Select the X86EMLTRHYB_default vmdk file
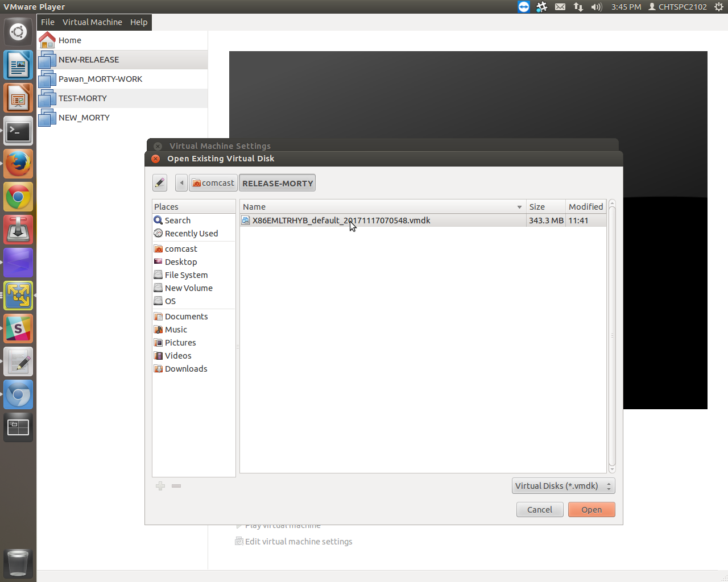 tap(341, 221)
